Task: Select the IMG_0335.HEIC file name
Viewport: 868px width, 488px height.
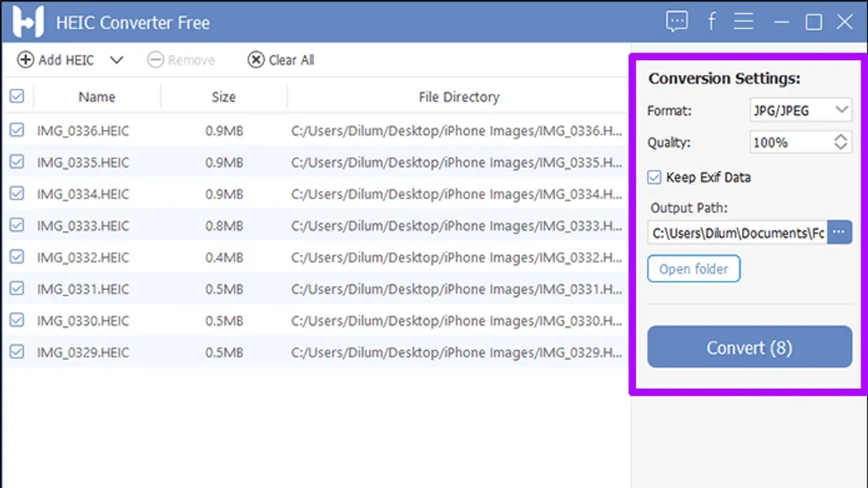Action: coord(83,163)
